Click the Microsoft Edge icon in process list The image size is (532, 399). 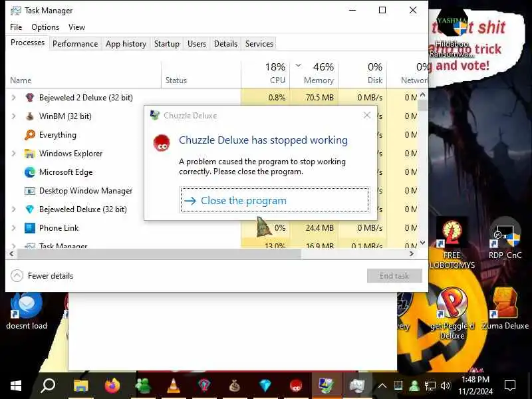coord(30,172)
